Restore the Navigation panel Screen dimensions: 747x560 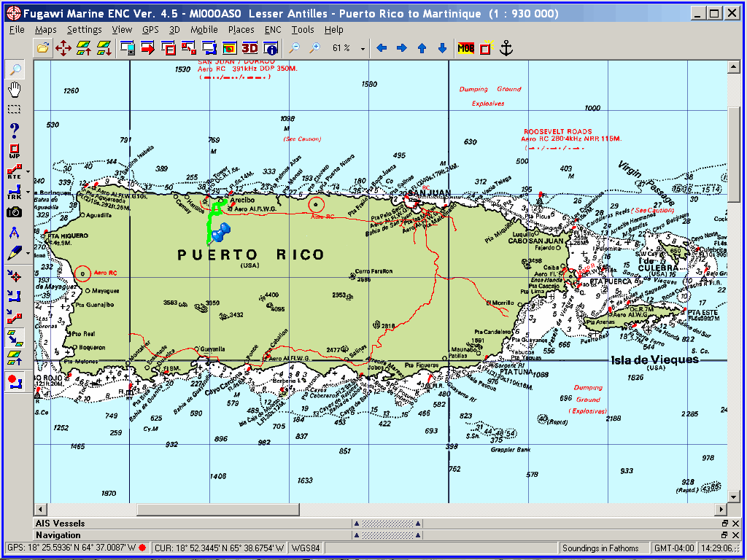(x=724, y=534)
